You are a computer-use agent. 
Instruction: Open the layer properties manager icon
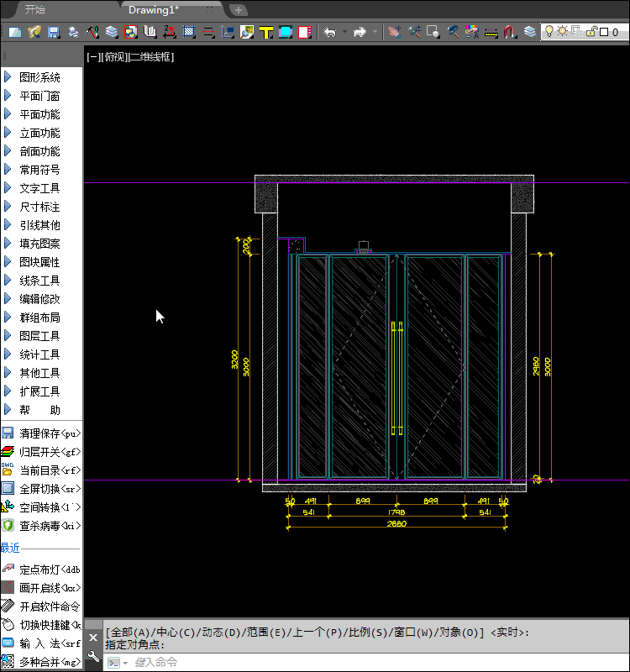click(530, 32)
